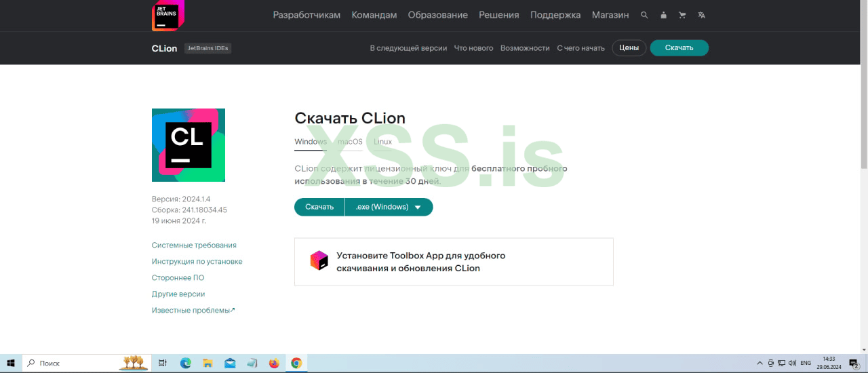Open the С чего начать link

[x=580, y=48]
